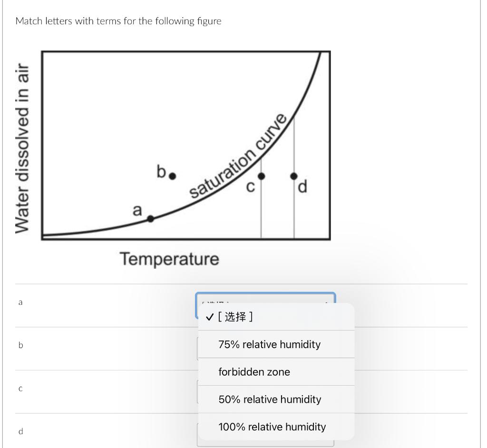This screenshot has height=448, width=487.
Task: Click the row label "d"
Action: tap(20, 431)
